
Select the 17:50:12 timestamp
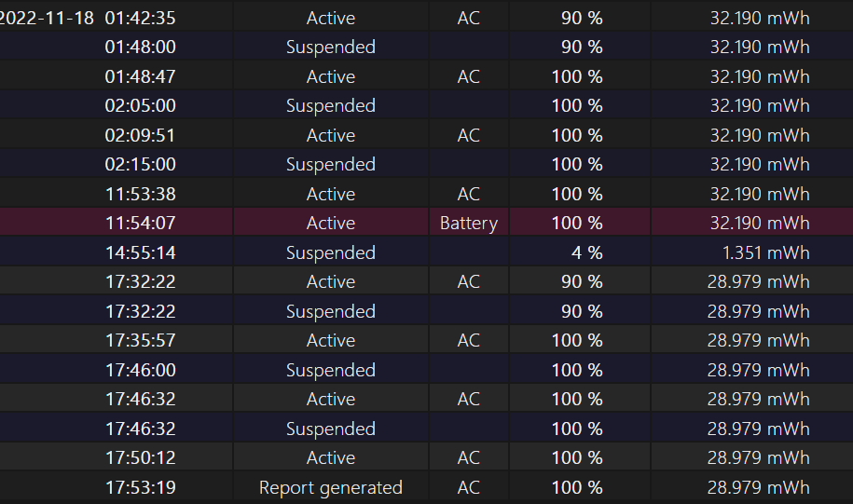[x=141, y=457]
